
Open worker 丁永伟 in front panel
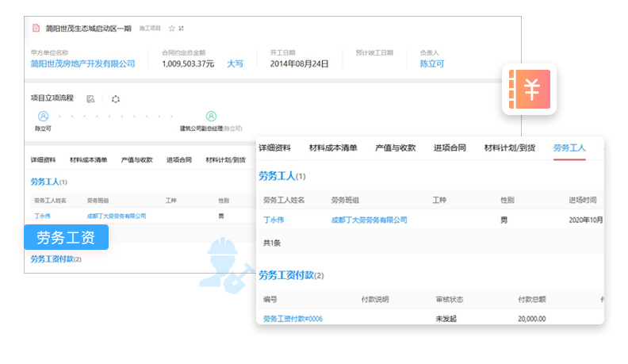click(275, 220)
